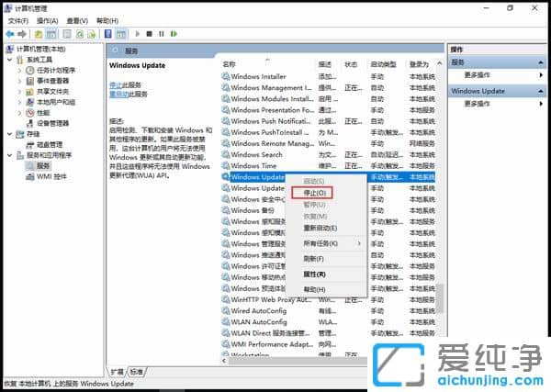Click the horizontal scrollbar left arrow
Screen dimensions: 551x392
pos(224,361)
